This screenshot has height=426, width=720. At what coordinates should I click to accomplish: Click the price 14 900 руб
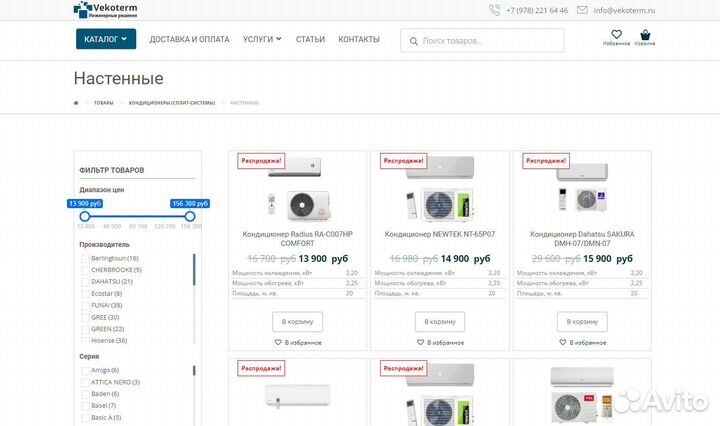pos(466,259)
